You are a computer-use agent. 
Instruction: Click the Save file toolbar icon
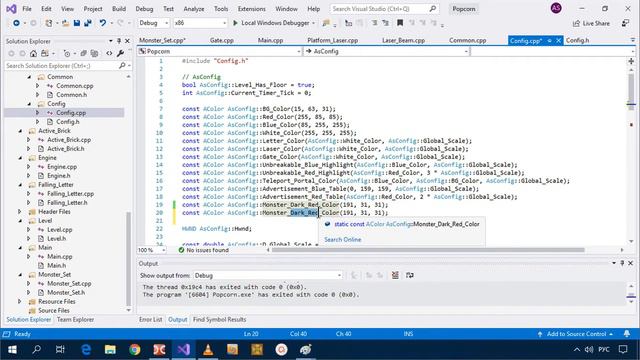(x=77, y=23)
